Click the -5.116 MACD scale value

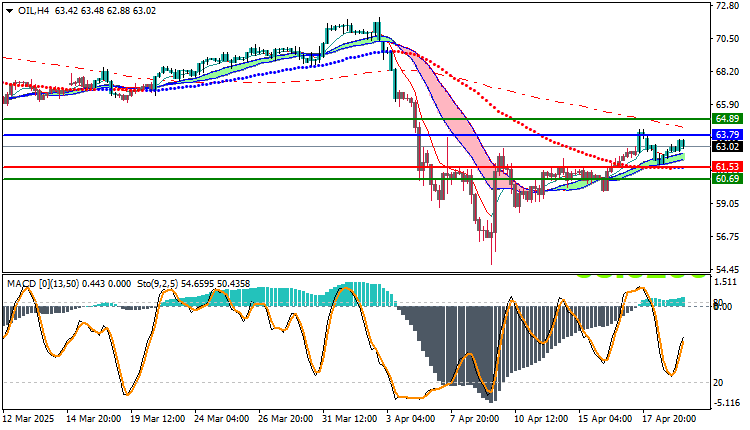click(727, 403)
